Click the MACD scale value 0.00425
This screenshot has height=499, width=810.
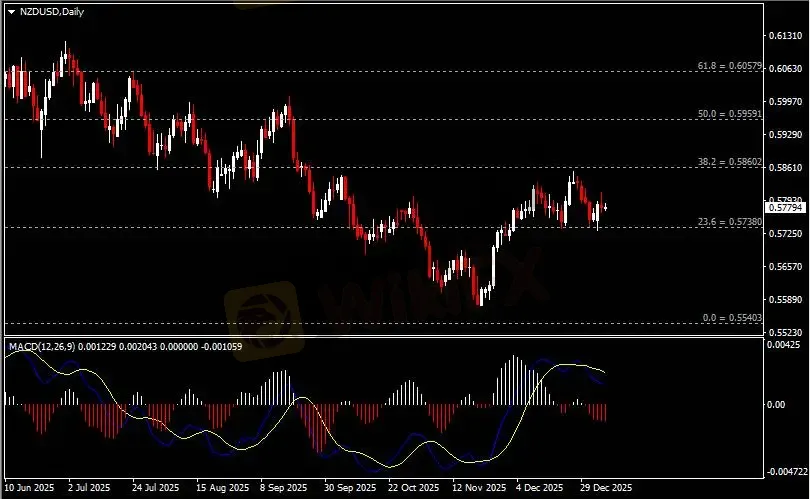784,345
